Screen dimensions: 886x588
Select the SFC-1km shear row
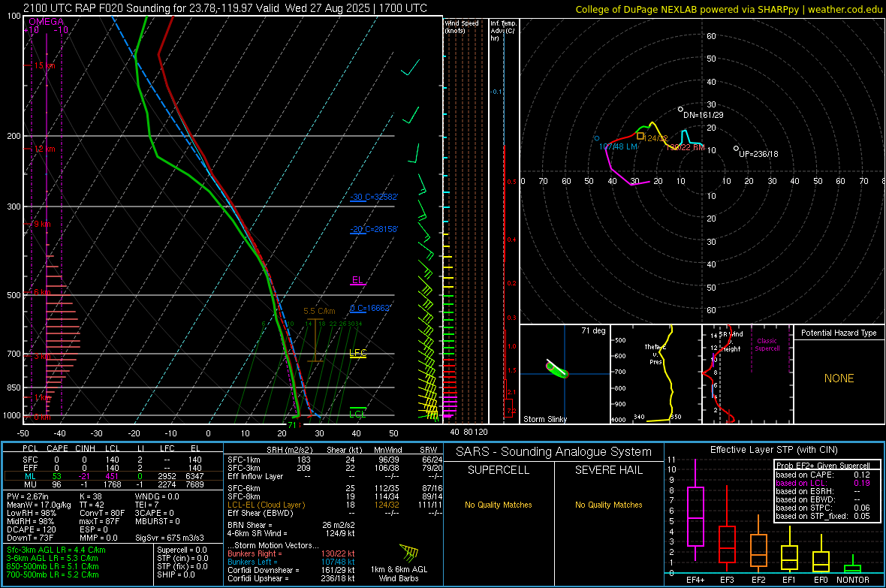[x=335, y=460]
